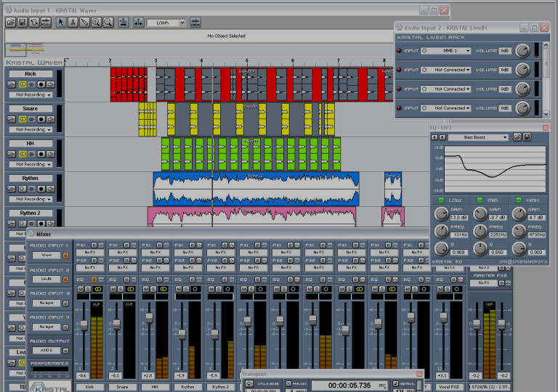The height and width of the screenshot is (392, 558).
Task: Open the Kick channel EQ editor 'e' button
Action: click(94, 279)
